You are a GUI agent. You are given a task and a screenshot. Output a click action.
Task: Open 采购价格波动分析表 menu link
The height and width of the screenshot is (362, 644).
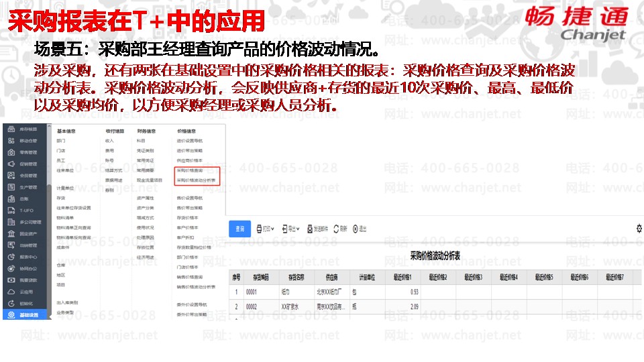[x=196, y=180]
